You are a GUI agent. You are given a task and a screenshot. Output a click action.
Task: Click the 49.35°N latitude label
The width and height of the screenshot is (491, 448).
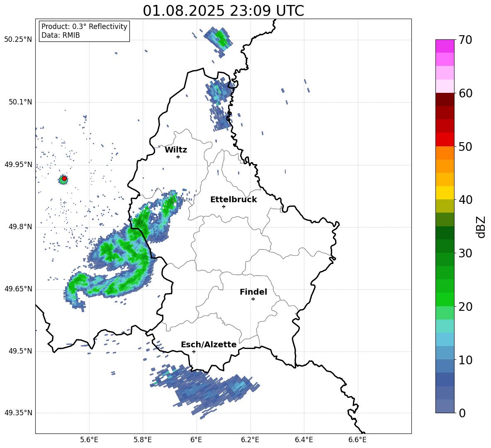18,413
